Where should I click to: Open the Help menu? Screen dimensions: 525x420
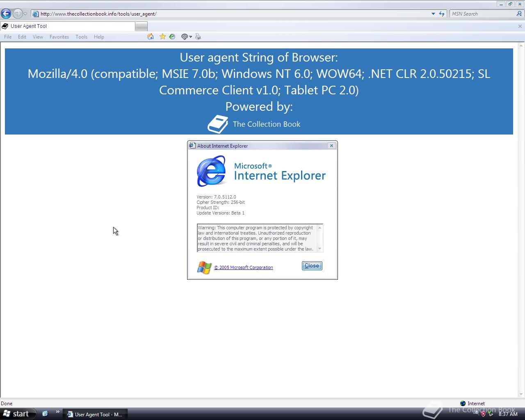99,37
